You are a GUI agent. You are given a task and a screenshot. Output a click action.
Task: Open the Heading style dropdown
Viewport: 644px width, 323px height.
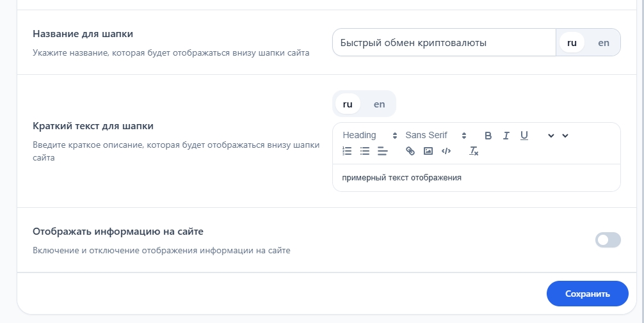(369, 136)
